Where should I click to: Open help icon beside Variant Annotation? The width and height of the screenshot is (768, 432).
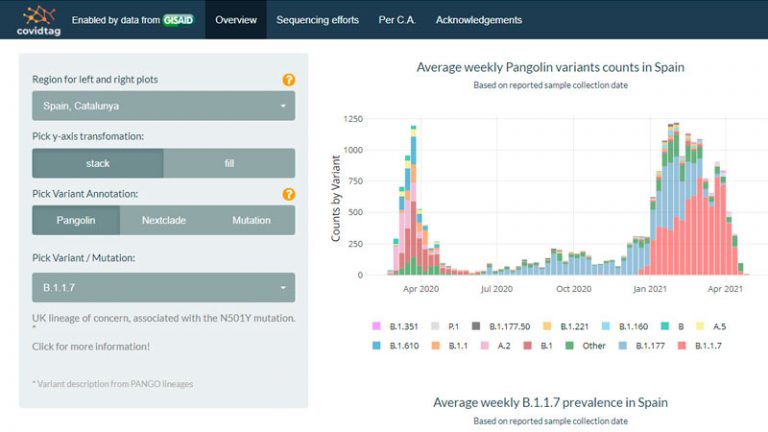pyautogui.click(x=289, y=194)
